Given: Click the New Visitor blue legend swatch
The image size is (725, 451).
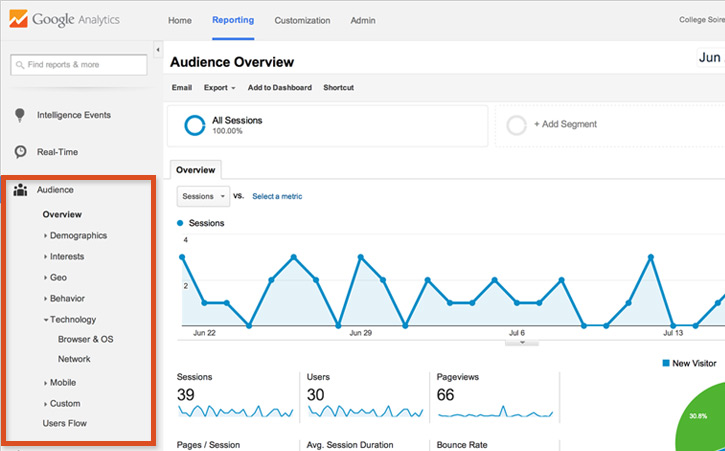Looking at the screenshot, I should pyautogui.click(x=666, y=363).
